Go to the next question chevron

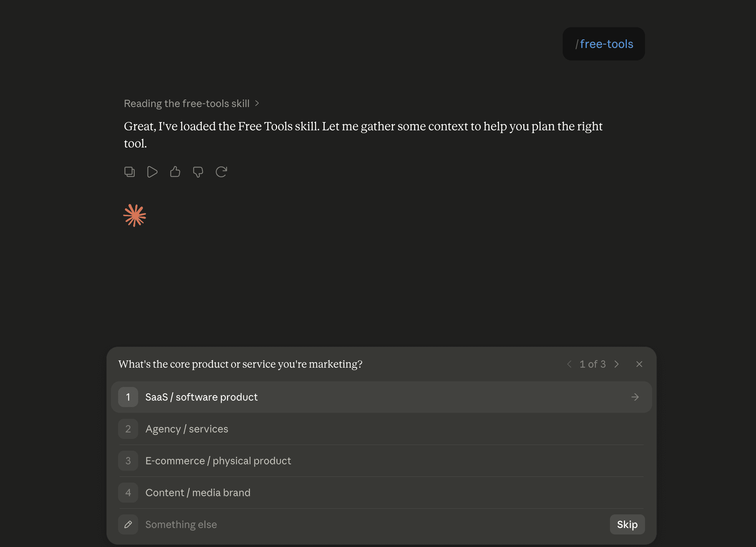(616, 364)
